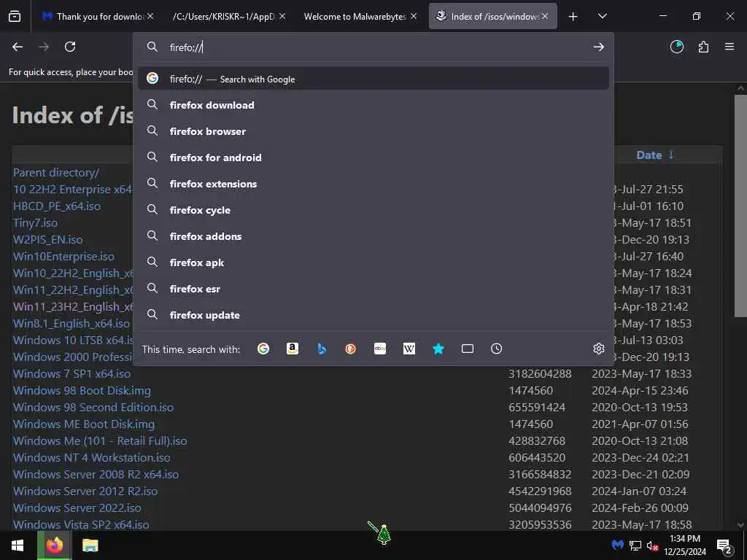Search this time with Amazon icon

(292, 349)
